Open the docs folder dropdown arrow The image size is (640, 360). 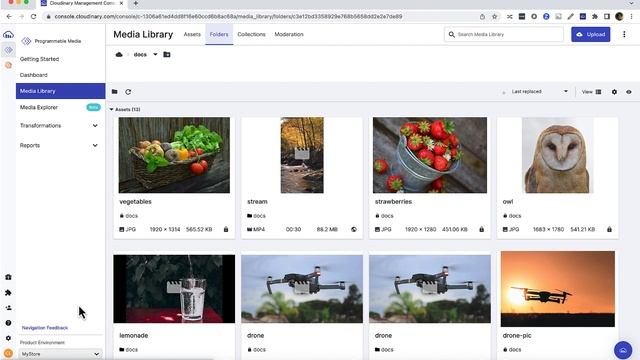pyautogui.click(x=155, y=54)
